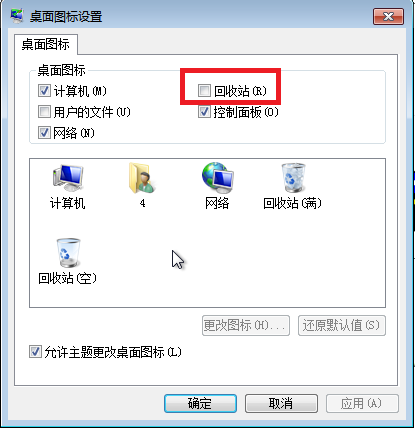
Task: Select the 计算机 computer icon in preview
Action: (x=68, y=178)
